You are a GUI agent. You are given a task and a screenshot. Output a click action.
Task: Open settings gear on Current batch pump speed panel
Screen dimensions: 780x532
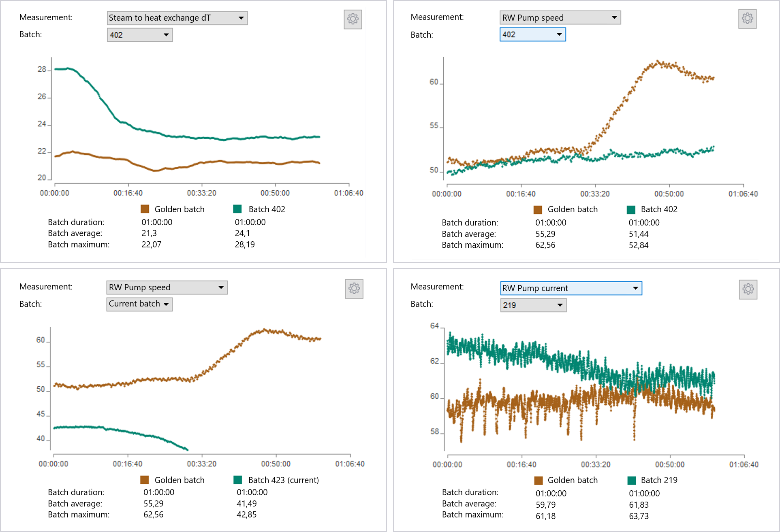354,289
